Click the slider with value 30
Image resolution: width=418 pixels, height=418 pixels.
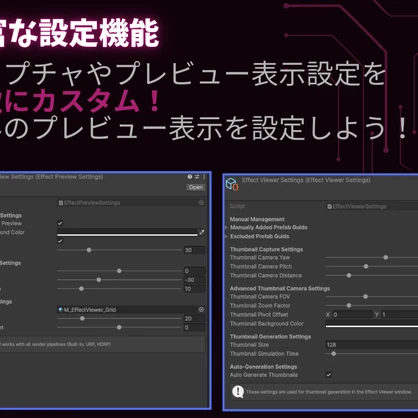pos(119,250)
